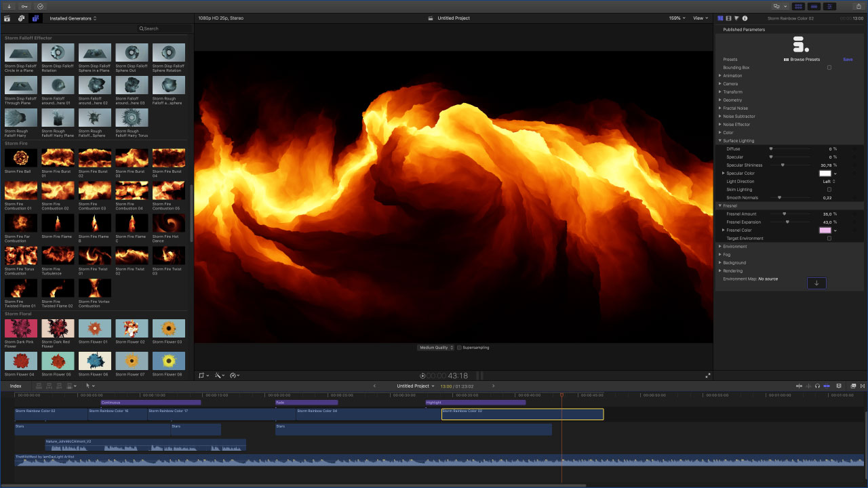Click the viewer fullscreen arrows icon

pyautogui.click(x=708, y=375)
